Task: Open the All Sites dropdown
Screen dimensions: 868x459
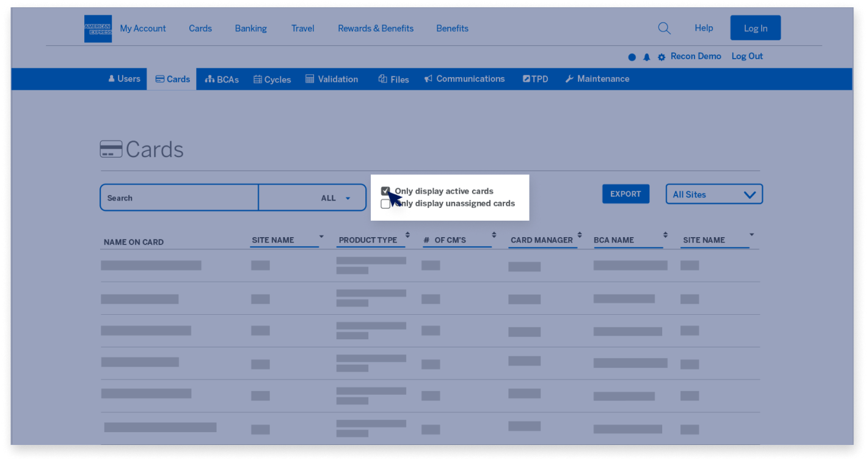Action: coord(713,194)
